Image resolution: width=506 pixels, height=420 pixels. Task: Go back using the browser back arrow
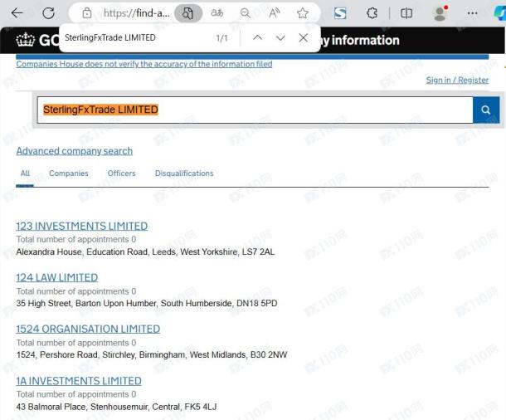[17, 13]
